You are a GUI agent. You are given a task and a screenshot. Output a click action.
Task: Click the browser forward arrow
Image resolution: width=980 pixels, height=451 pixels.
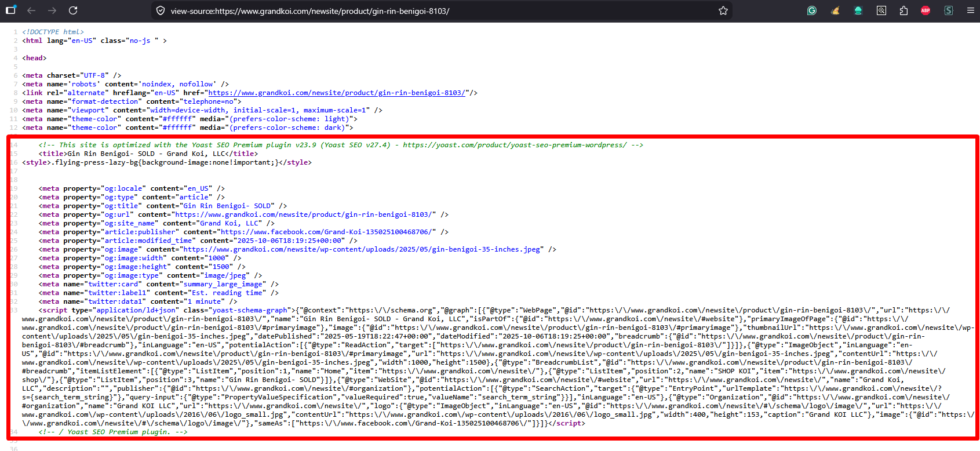tap(52, 10)
